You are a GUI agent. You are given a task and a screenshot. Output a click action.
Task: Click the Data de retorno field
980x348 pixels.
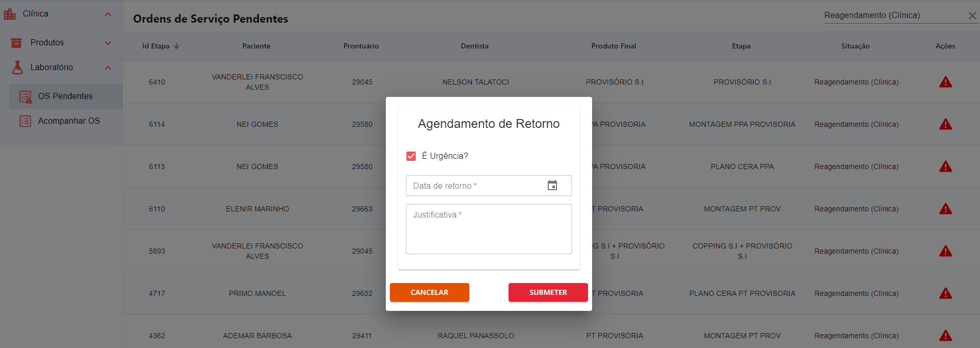[475, 186]
